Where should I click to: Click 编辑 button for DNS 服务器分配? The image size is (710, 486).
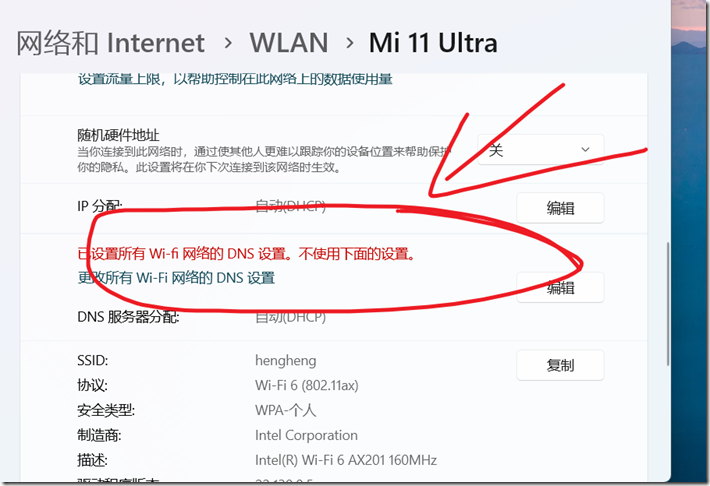[x=560, y=288]
